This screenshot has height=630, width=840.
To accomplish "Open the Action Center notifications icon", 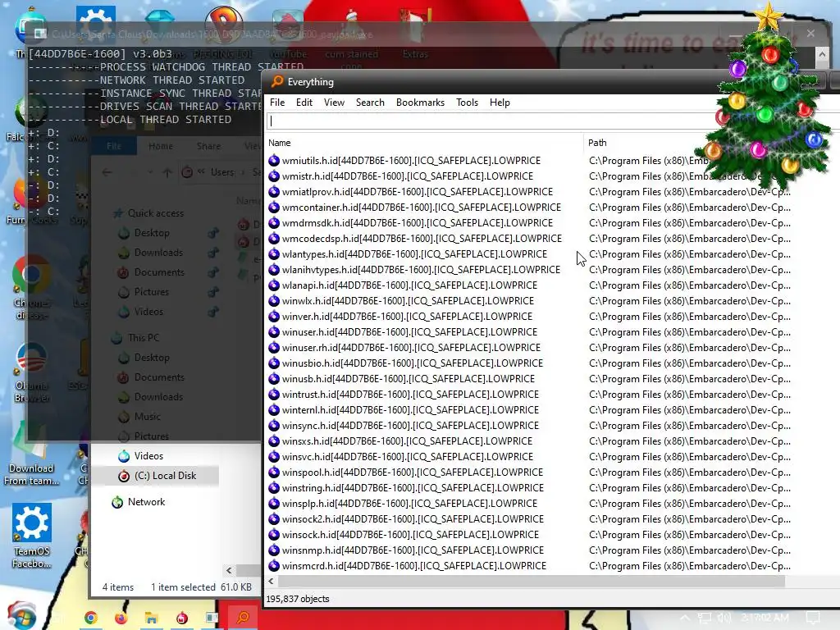I will point(813,618).
